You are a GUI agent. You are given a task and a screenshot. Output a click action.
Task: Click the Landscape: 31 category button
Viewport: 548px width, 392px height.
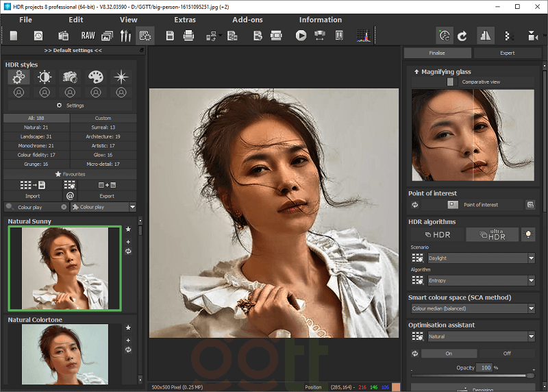click(x=36, y=136)
